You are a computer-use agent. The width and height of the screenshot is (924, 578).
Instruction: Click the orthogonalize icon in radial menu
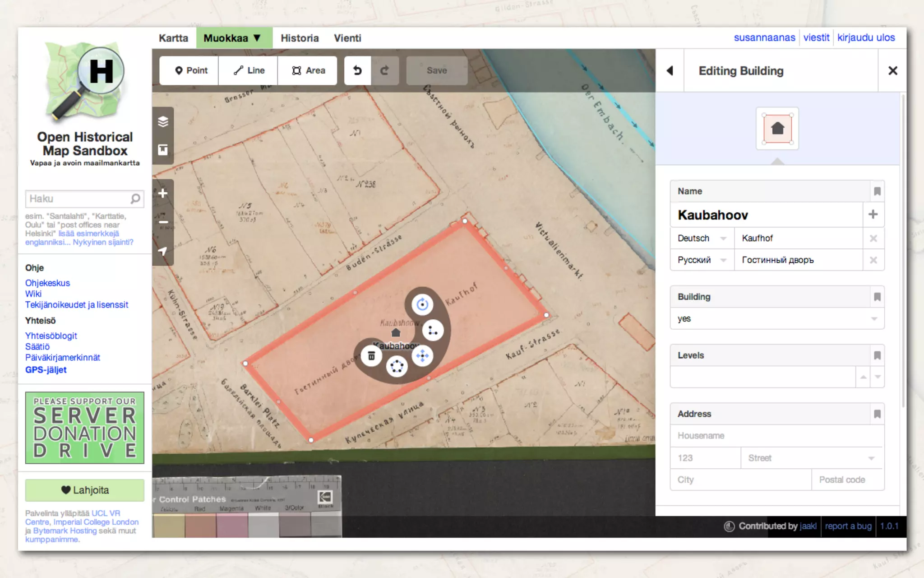tap(433, 331)
